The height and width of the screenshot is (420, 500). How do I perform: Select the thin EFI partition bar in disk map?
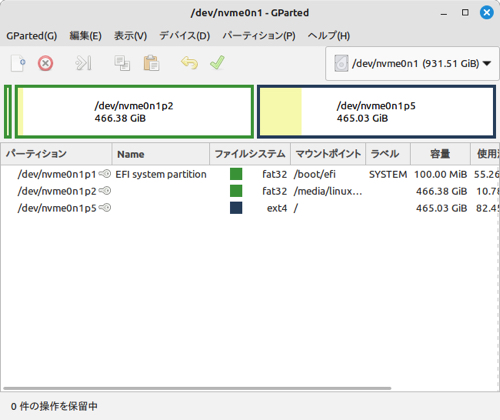pos(8,112)
